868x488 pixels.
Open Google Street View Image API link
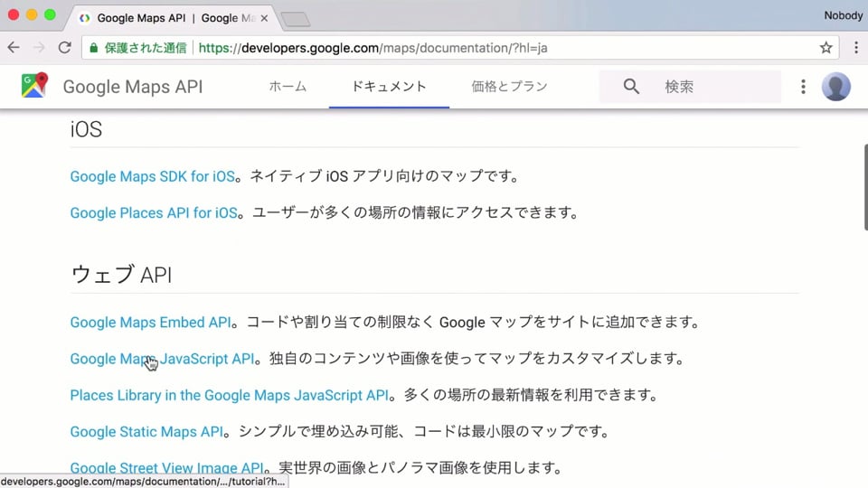pyautogui.click(x=166, y=467)
